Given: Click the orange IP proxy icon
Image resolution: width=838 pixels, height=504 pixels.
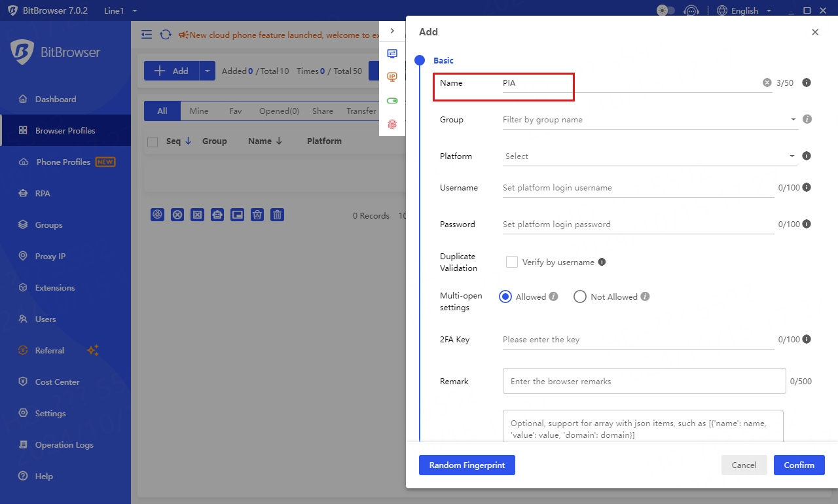Looking at the screenshot, I should click(x=392, y=77).
